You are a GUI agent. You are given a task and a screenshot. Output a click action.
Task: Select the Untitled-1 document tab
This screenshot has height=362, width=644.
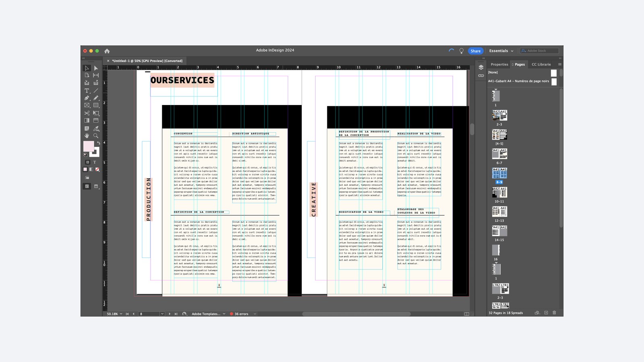tap(147, 61)
